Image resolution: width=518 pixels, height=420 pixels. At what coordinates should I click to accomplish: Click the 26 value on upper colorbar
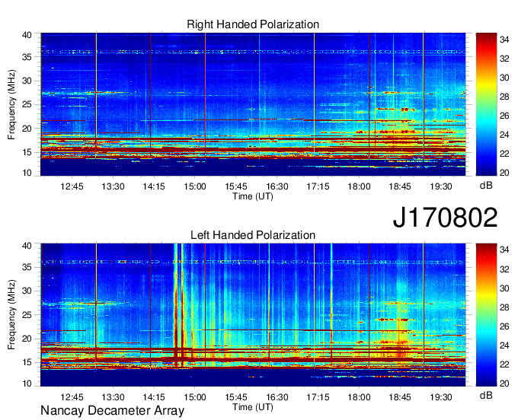point(504,116)
